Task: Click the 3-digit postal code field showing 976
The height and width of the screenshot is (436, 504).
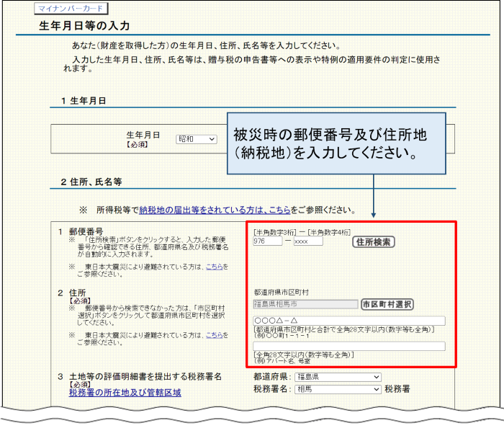Action: click(x=267, y=241)
